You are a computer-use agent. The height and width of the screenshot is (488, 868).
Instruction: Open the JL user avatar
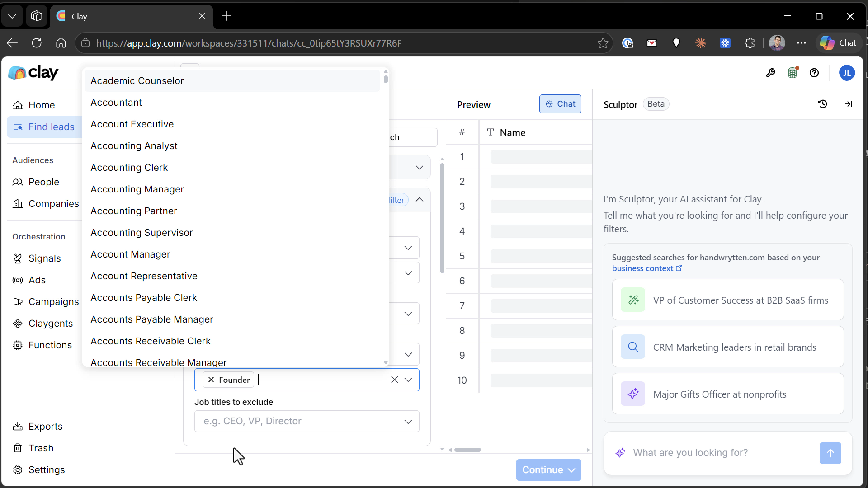[847, 73]
